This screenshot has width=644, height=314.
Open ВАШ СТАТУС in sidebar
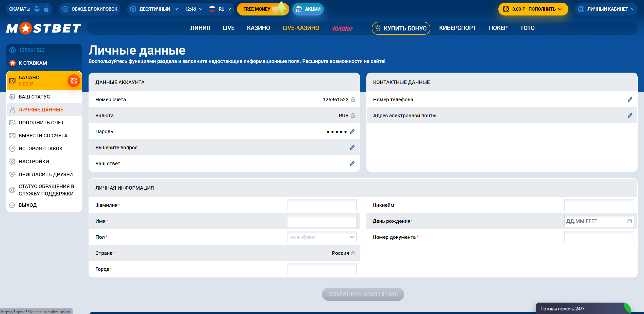coord(44,97)
